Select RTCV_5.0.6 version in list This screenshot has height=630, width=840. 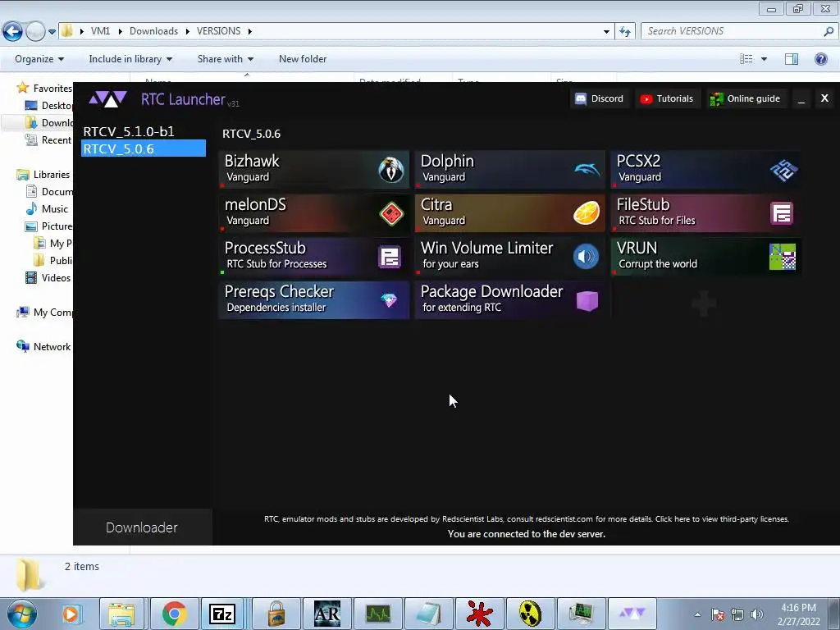pos(143,148)
